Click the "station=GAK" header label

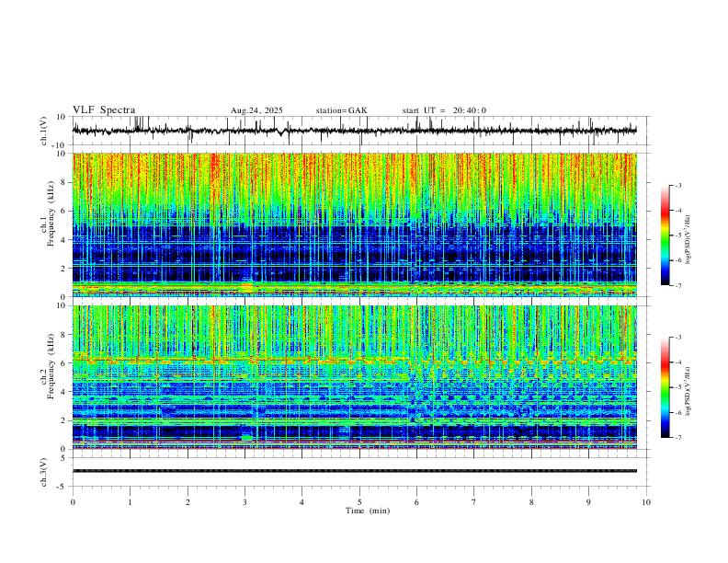[342, 110]
